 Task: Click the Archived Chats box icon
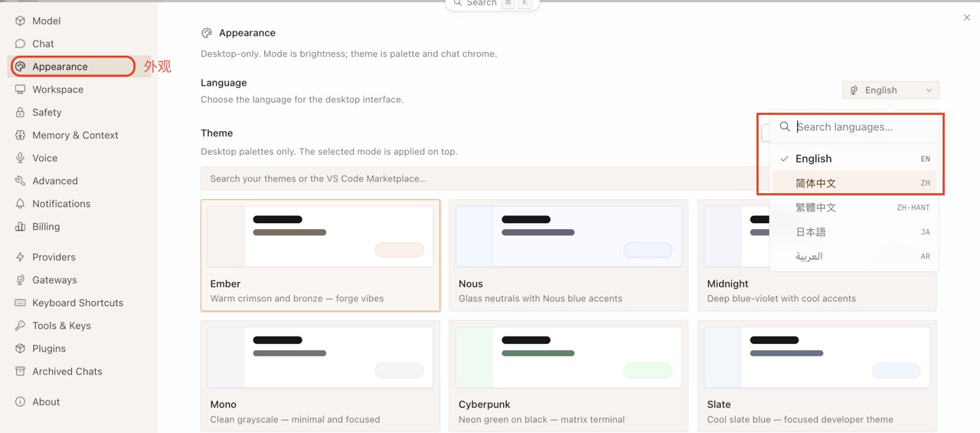[20, 371]
